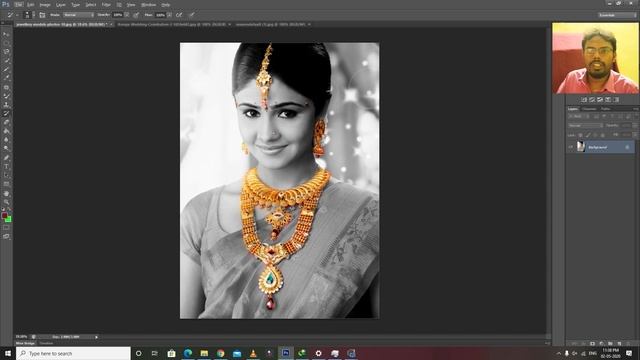Screen dimensions: 640x360
Task: Open the Opacity slider arrow in options bar
Action: 127,15
